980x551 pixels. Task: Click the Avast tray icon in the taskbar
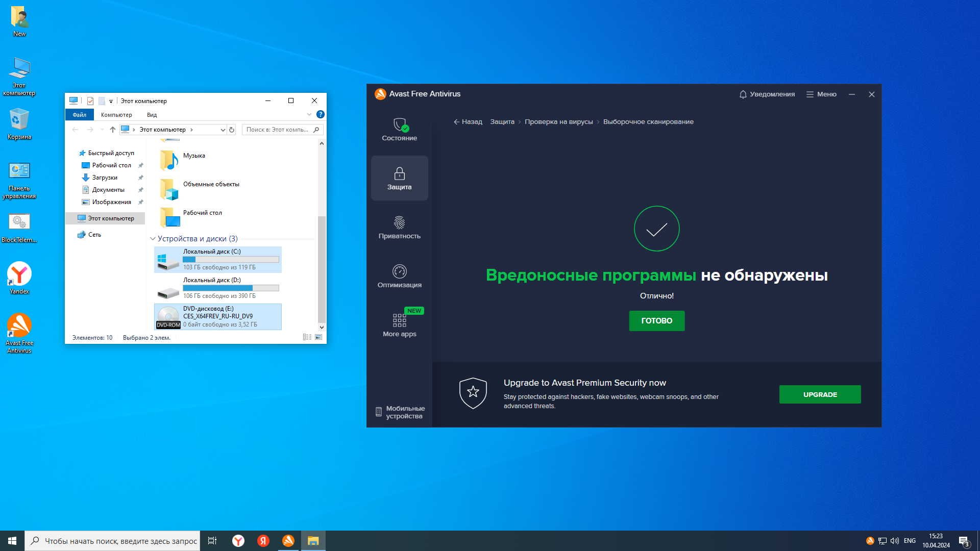[870, 541]
